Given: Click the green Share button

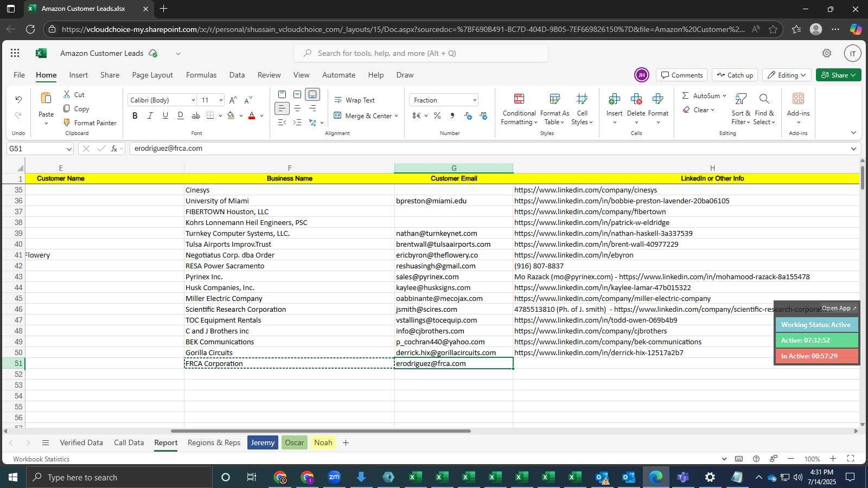Looking at the screenshot, I should point(838,75).
